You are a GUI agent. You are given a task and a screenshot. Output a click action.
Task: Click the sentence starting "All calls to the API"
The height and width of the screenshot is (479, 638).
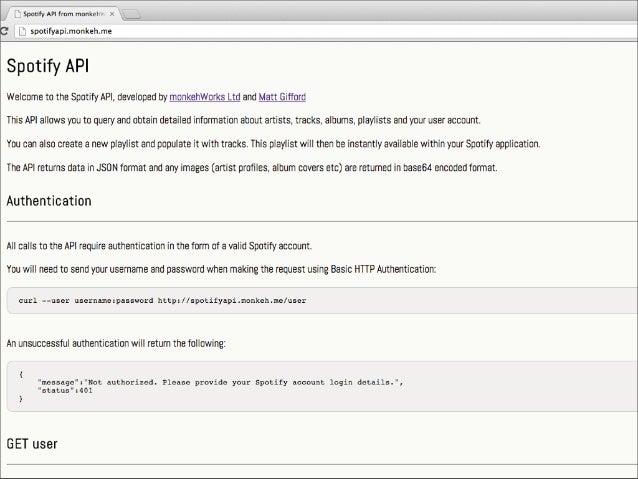pos(159,246)
